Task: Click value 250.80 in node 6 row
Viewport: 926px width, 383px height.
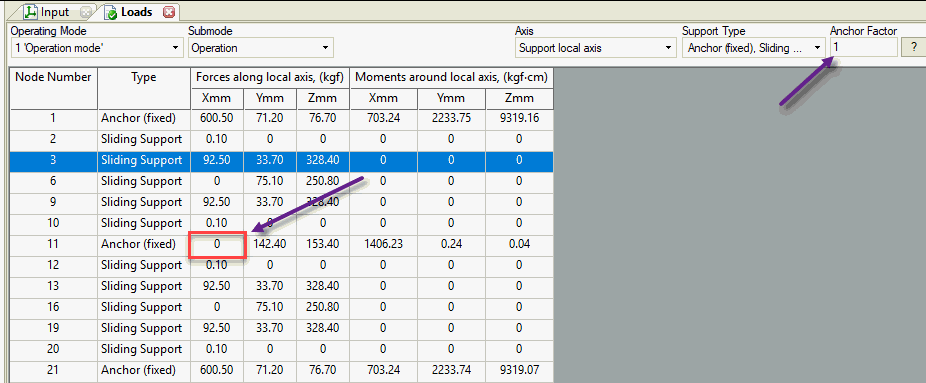Action: [x=322, y=181]
